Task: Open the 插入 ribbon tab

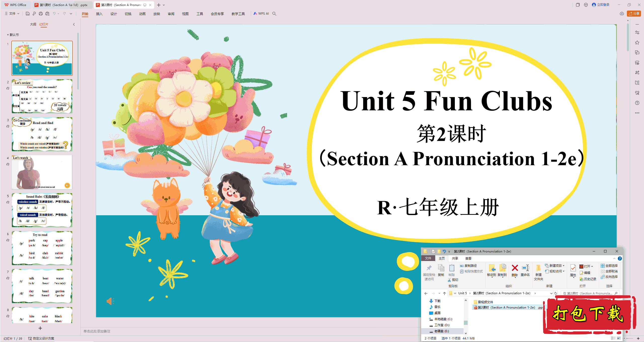Action: [x=99, y=14]
